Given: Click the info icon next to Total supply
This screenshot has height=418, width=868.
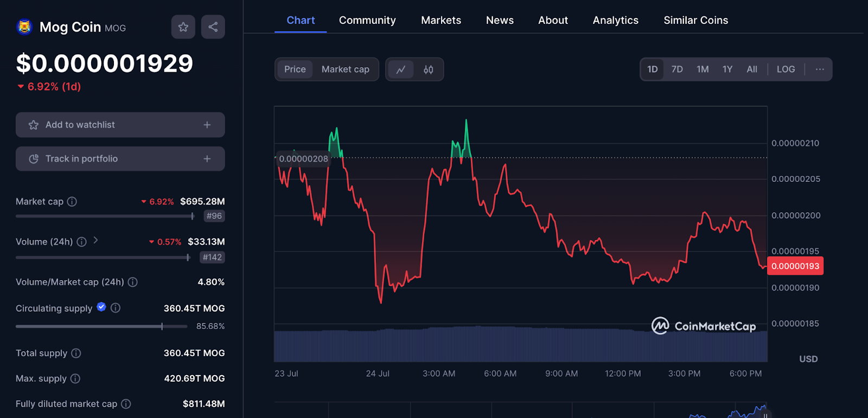Looking at the screenshot, I should coord(76,353).
